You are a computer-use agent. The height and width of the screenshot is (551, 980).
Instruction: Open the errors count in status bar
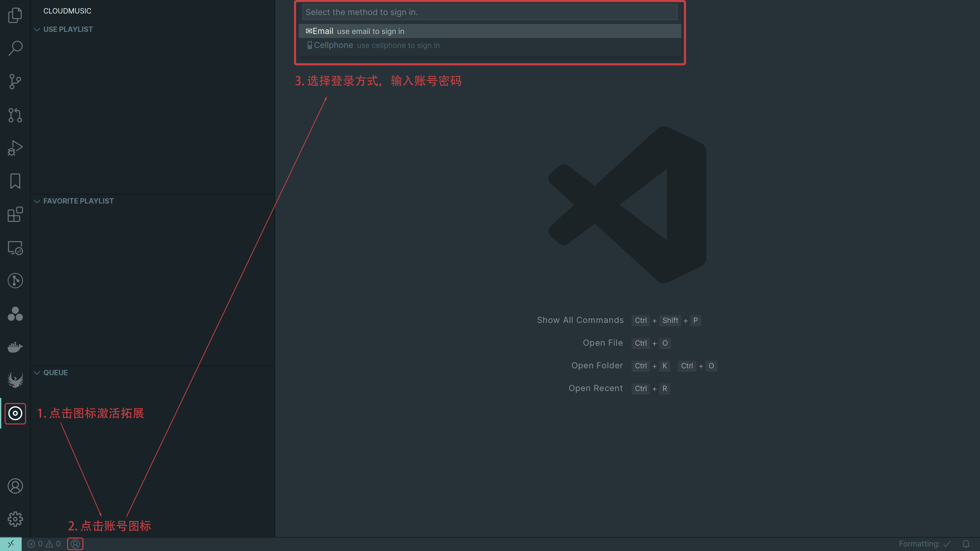[35, 544]
